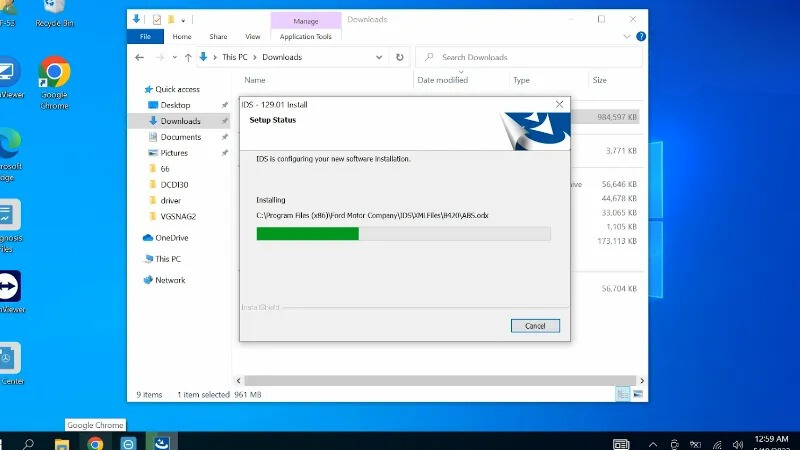This screenshot has width=800, height=450.
Task: Open Google Chrome desktop shortcut
Action: [54, 83]
